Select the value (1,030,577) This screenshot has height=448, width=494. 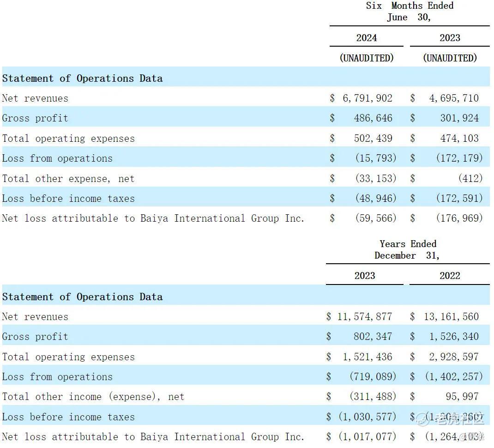coord(367,417)
